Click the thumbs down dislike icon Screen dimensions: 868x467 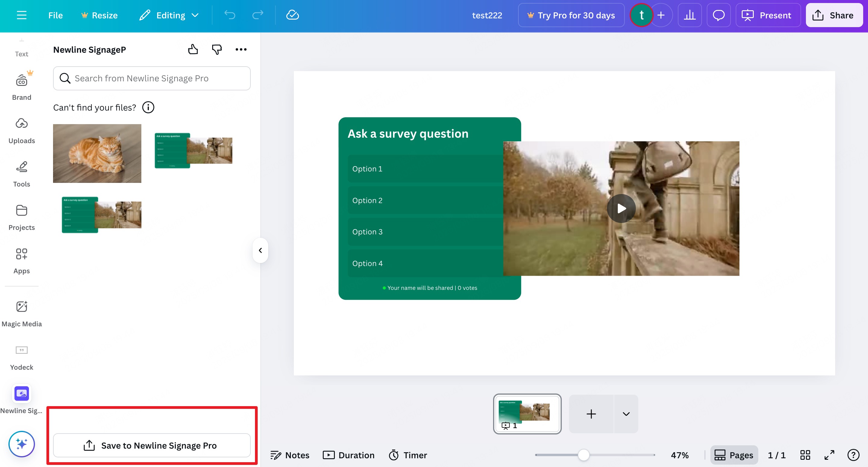[217, 49]
